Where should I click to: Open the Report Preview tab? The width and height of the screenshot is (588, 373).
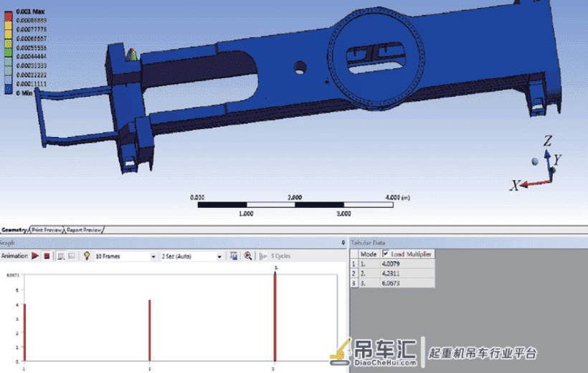pos(84,230)
